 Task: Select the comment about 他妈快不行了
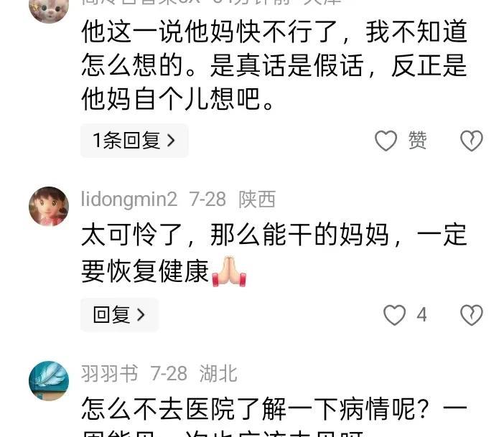[274, 65]
